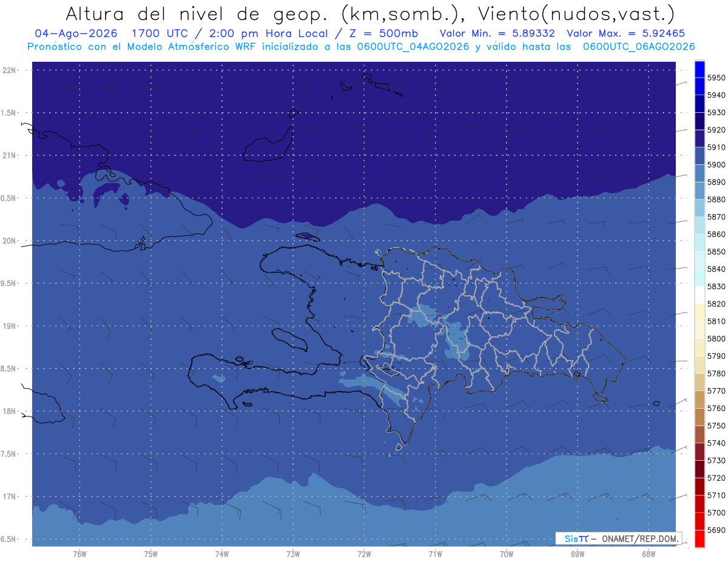Click the "0600UTC_06AGO2026" valid-until timestamp
This screenshot has width=728, height=562.
click(639, 47)
